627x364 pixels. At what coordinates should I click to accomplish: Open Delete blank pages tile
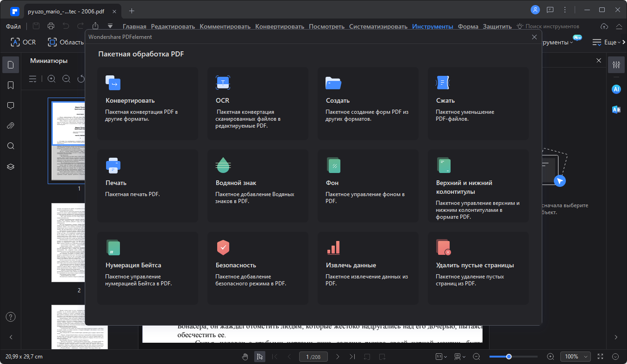click(478, 268)
